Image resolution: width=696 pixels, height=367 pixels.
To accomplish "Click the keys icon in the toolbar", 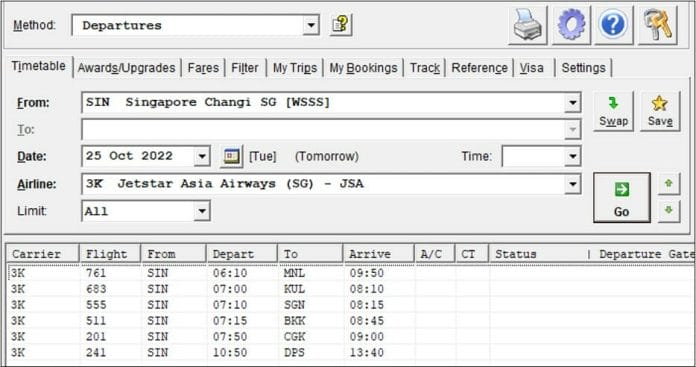I will [657, 25].
